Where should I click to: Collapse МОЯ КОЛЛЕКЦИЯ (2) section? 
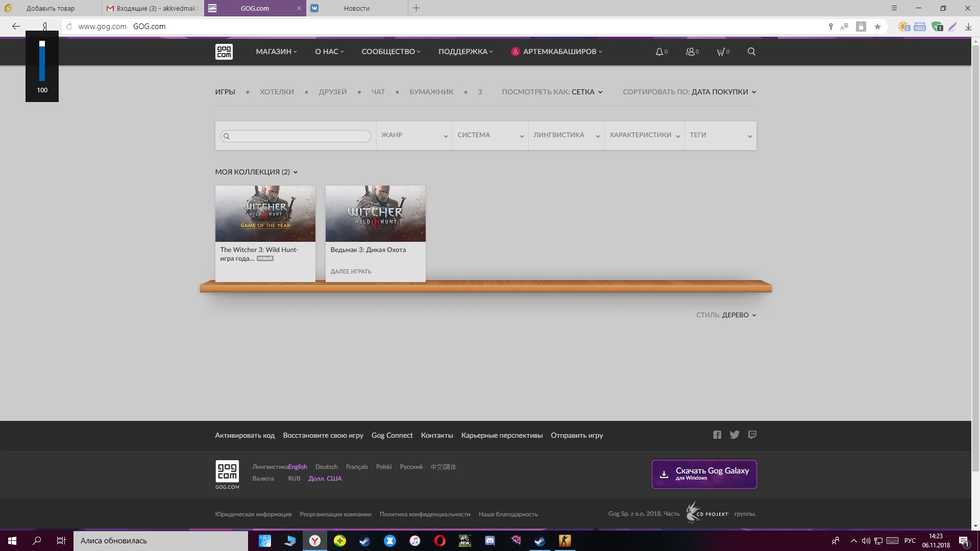[256, 172]
